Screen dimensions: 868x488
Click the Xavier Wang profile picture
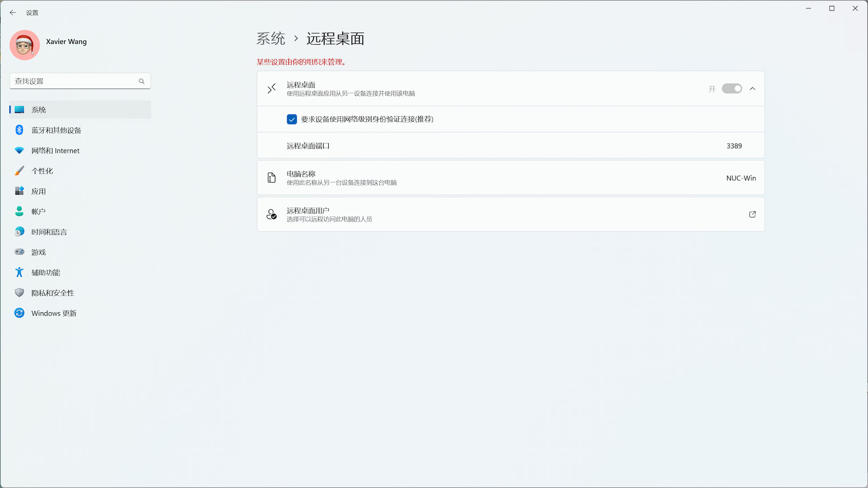pos(24,45)
